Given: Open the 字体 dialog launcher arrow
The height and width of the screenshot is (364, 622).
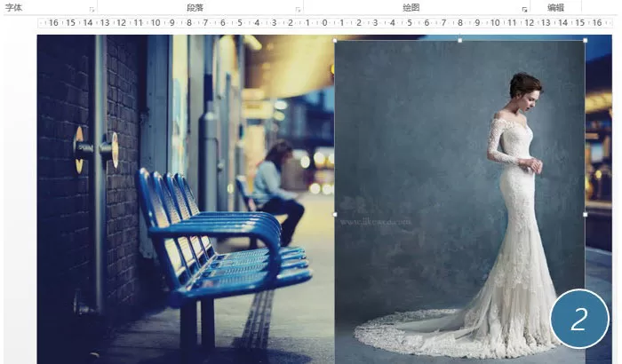Looking at the screenshot, I should click(x=92, y=9).
